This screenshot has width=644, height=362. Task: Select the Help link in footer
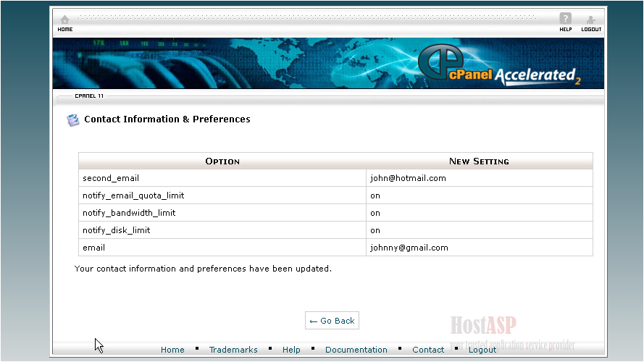pyautogui.click(x=291, y=350)
